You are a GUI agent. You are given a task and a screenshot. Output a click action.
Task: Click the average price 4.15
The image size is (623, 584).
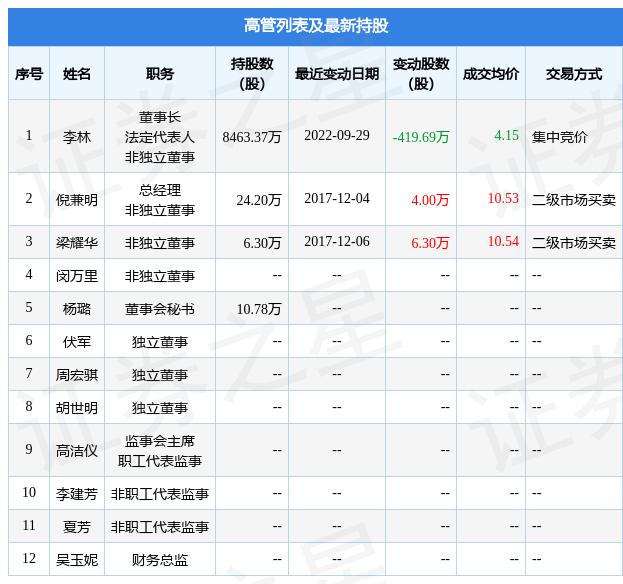tap(507, 135)
